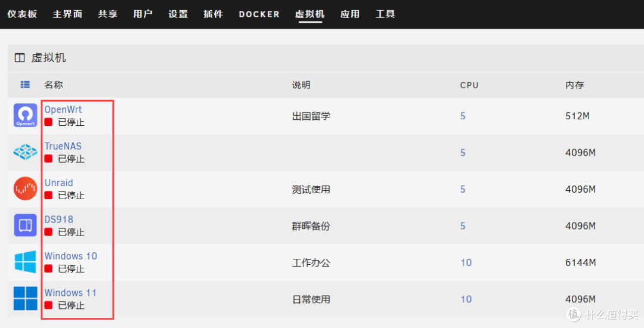Screen dimensions: 644x328
Task: Click the 4096M memory value in TrueNAS row
Action: (580, 153)
